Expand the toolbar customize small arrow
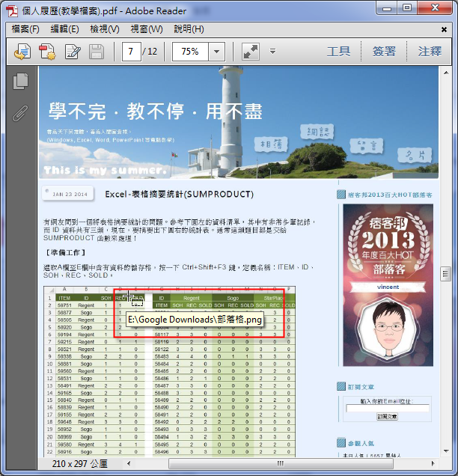This screenshot has width=458, height=476. [272, 51]
